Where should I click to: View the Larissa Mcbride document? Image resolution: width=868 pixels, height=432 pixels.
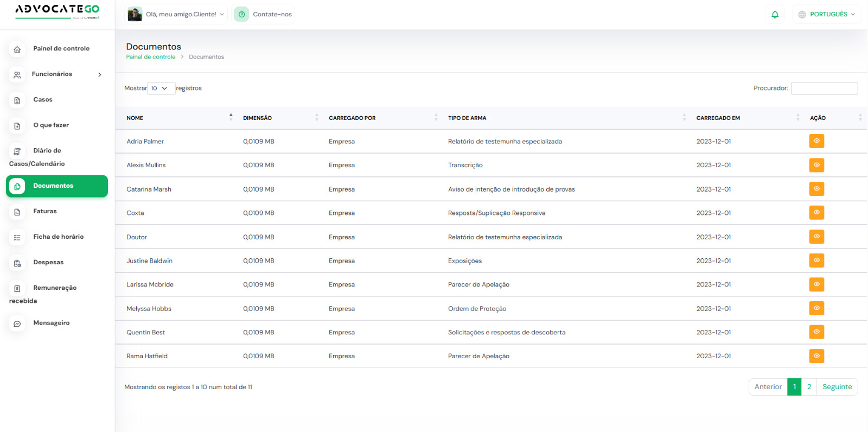tap(816, 284)
